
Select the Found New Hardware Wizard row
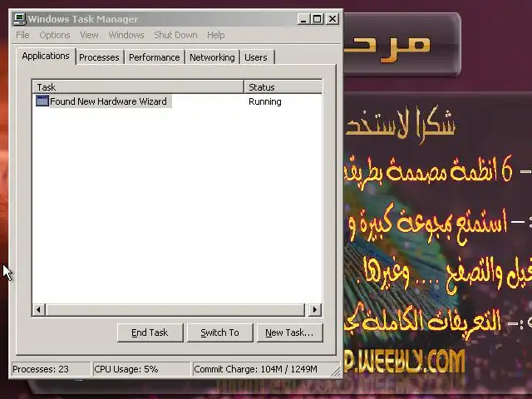click(177, 101)
